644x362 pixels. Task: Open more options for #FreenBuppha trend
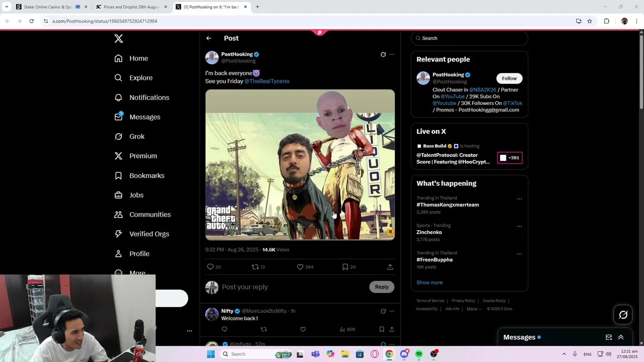[x=519, y=254]
